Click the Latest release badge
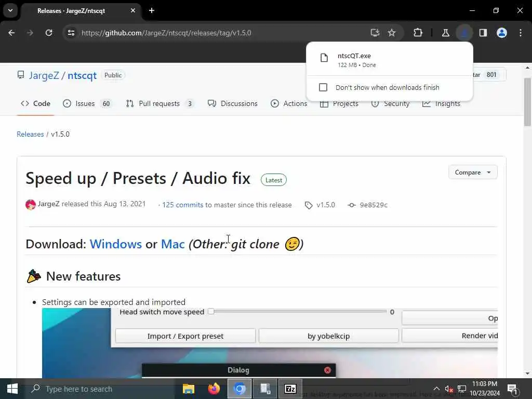 273,180
